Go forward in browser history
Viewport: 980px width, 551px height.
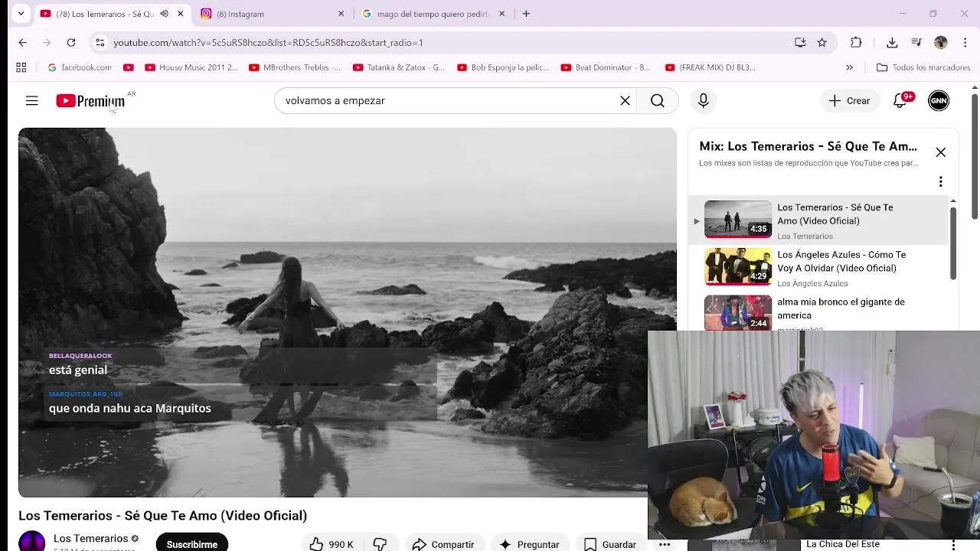point(47,43)
